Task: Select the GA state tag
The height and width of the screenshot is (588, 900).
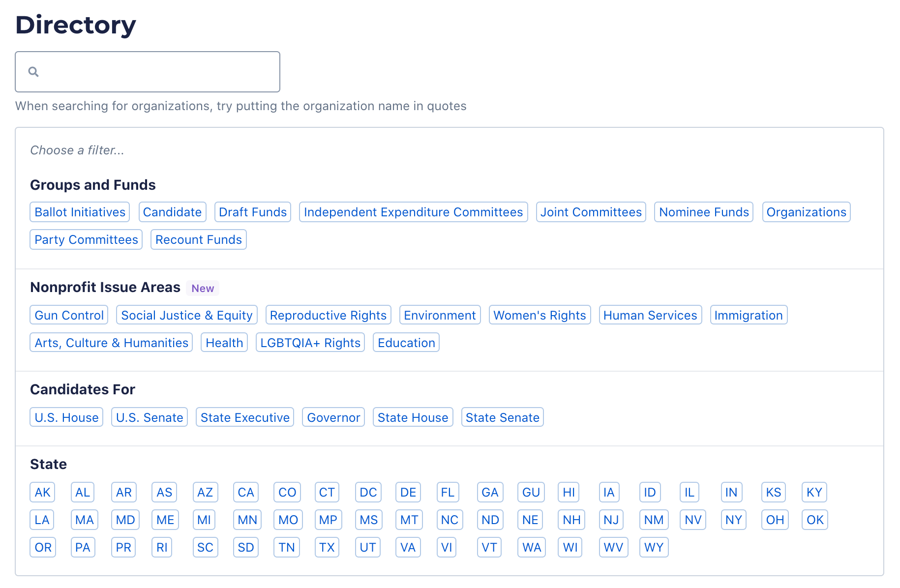Action: (490, 492)
